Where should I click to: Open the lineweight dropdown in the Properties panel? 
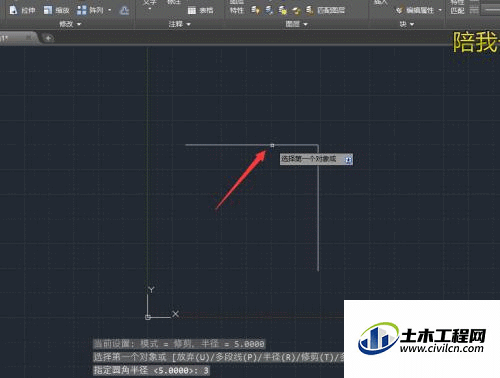pos(491,10)
